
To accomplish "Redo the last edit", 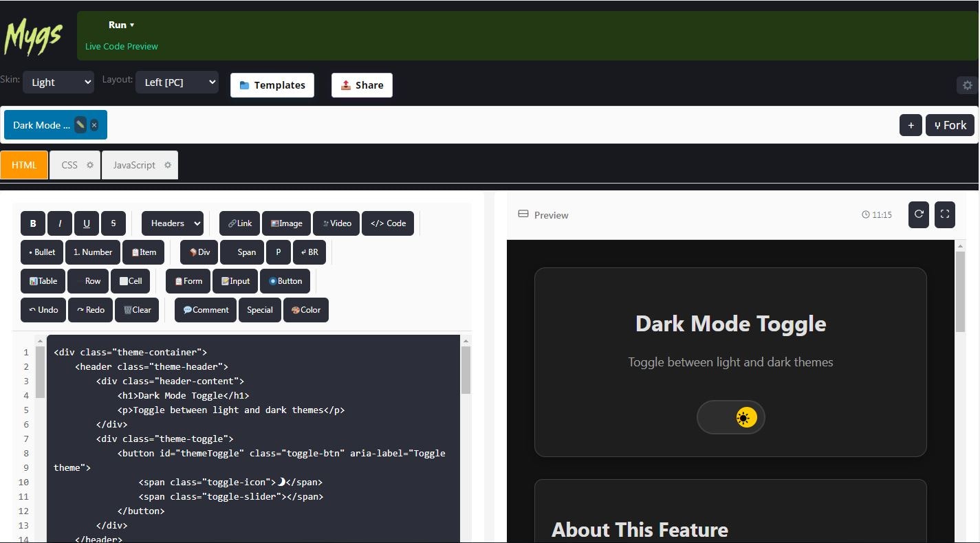I will click(91, 310).
